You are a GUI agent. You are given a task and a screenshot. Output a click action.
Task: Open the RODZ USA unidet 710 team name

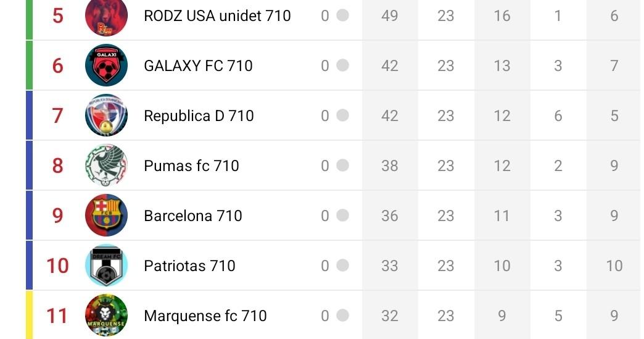[x=217, y=15]
